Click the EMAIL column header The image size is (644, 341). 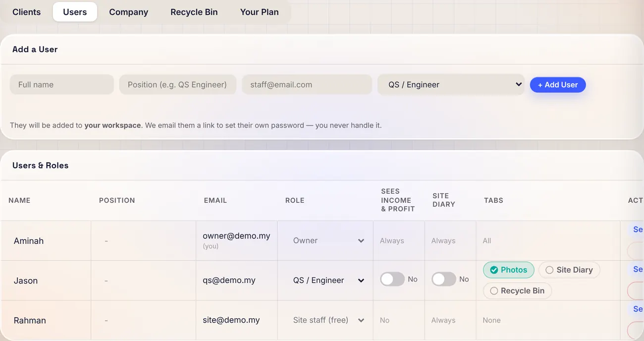[215, 200]
